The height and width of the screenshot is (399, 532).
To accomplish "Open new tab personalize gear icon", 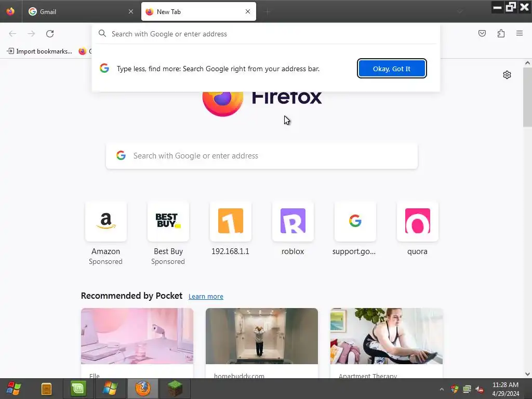I will 507,75.
